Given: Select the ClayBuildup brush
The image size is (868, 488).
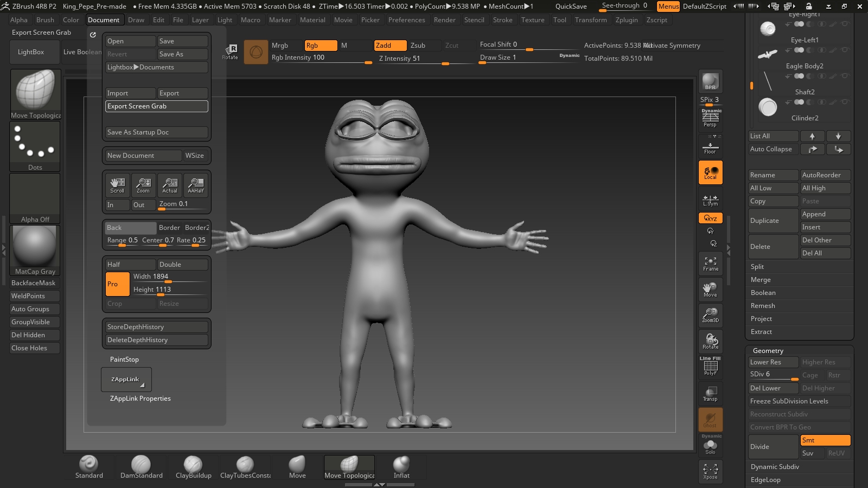Looking at the screenshot, I should (x=193, y=467).
